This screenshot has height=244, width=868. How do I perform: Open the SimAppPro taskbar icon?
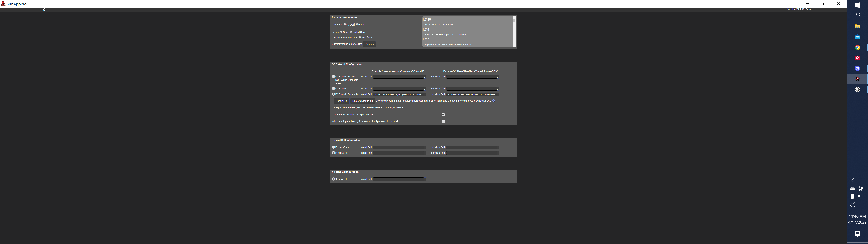[x=857, y=79]
